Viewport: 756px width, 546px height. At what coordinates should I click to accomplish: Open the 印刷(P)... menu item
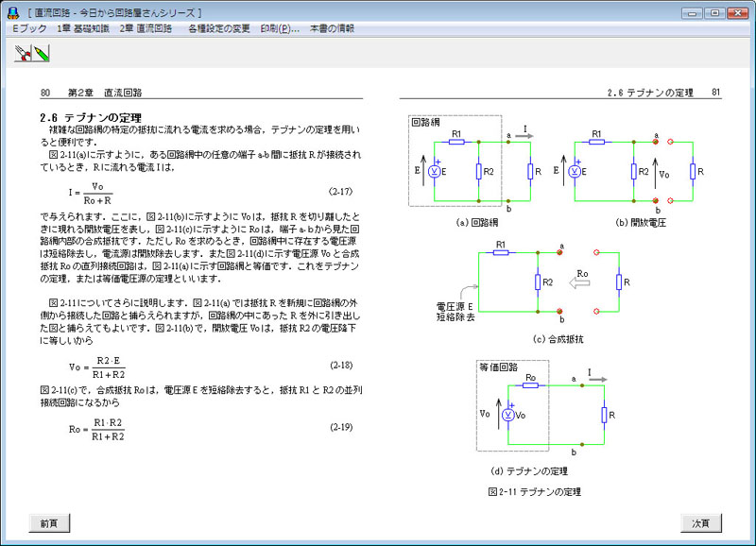[280, 28]
